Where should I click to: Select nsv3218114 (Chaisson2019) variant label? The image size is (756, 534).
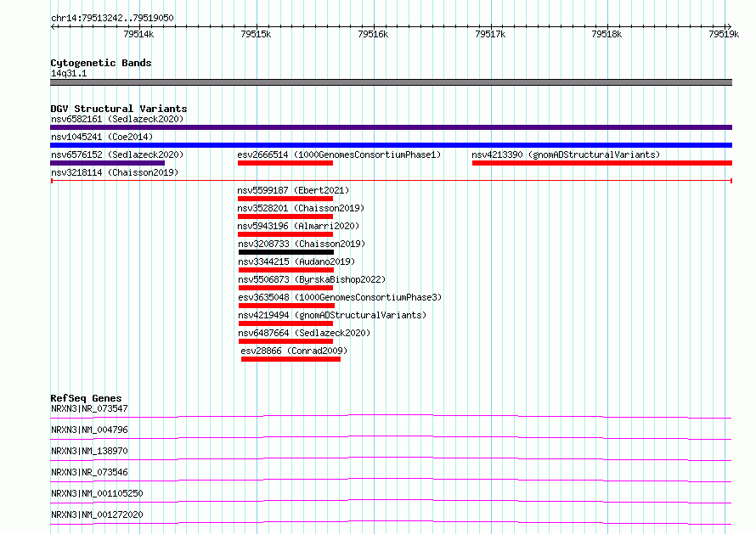[115, 172]
